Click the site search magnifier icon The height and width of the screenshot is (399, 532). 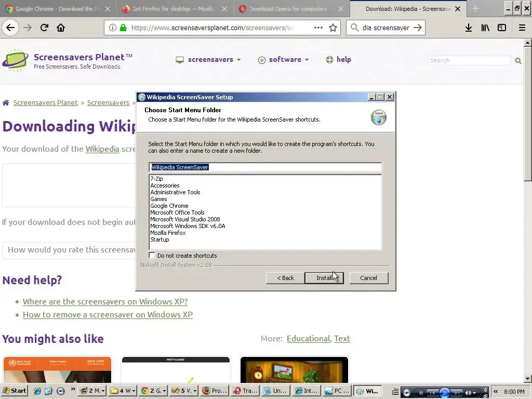pyautogui.click(x=518, y=60)
